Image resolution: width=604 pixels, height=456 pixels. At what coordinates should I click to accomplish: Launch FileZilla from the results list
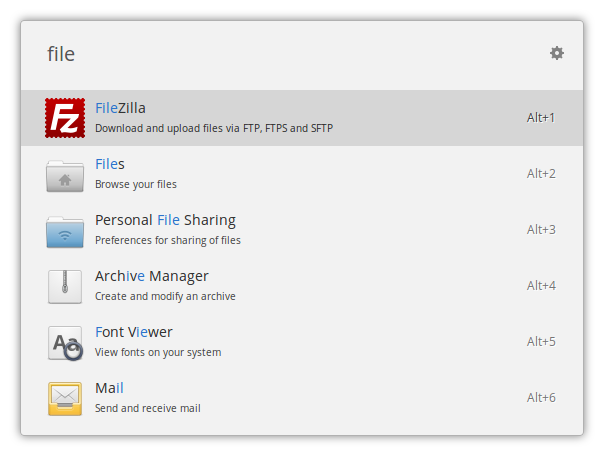(121, 108)
